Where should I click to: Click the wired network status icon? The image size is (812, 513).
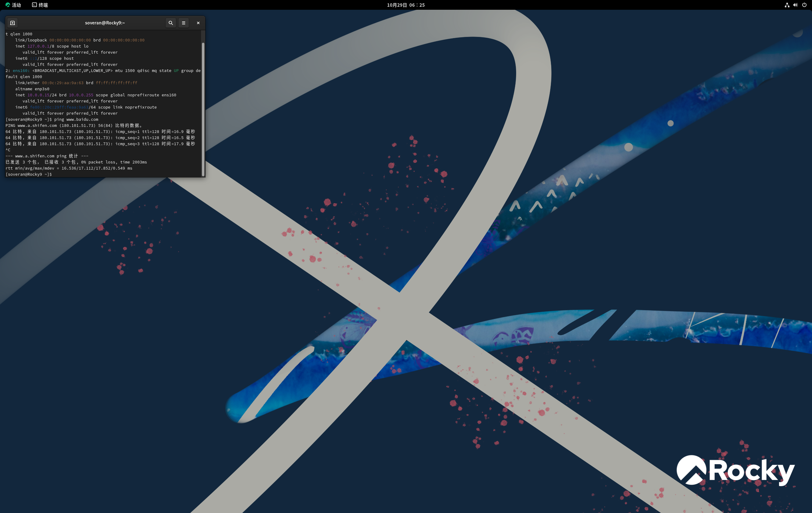pyautogui.click(x=787, y=5)
